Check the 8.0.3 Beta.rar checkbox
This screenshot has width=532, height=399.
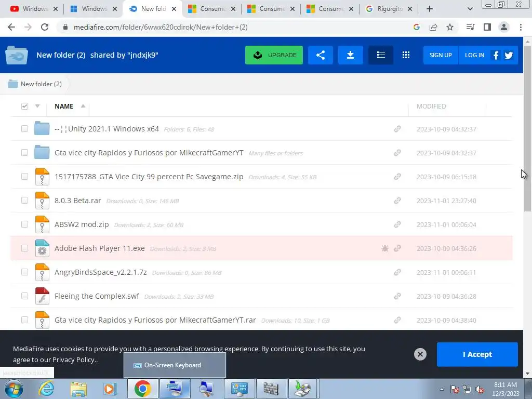(x=24, y=200)
